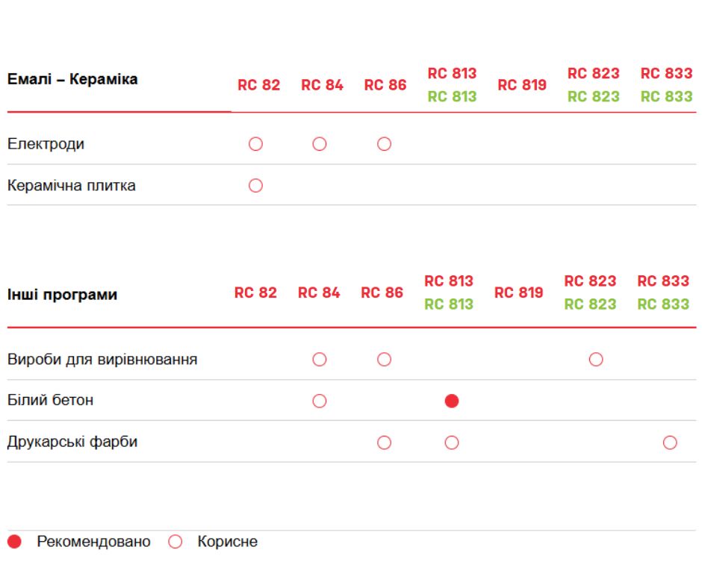This screenshot has width=702, height=588.
Task: Click the Інші програми section heading
Action: click(62, 295)
